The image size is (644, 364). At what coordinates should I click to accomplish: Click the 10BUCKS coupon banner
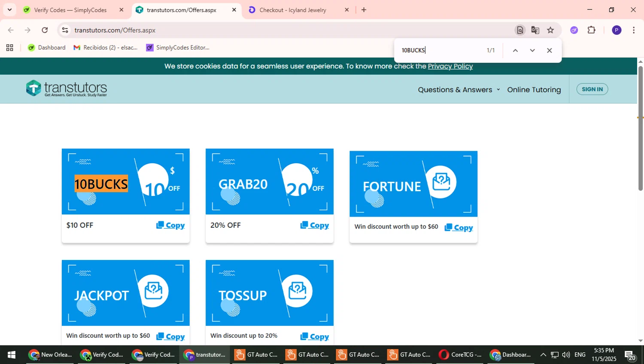[126, 181]
